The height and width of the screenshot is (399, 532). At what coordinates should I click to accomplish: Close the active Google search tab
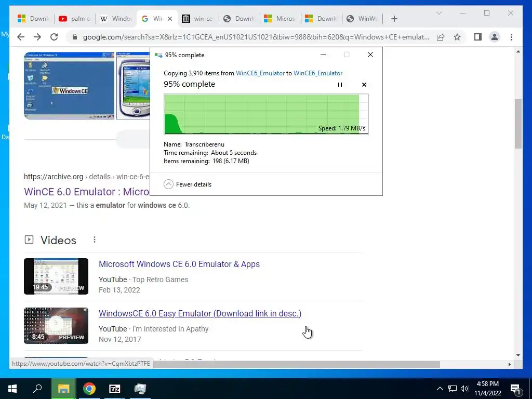170,19
